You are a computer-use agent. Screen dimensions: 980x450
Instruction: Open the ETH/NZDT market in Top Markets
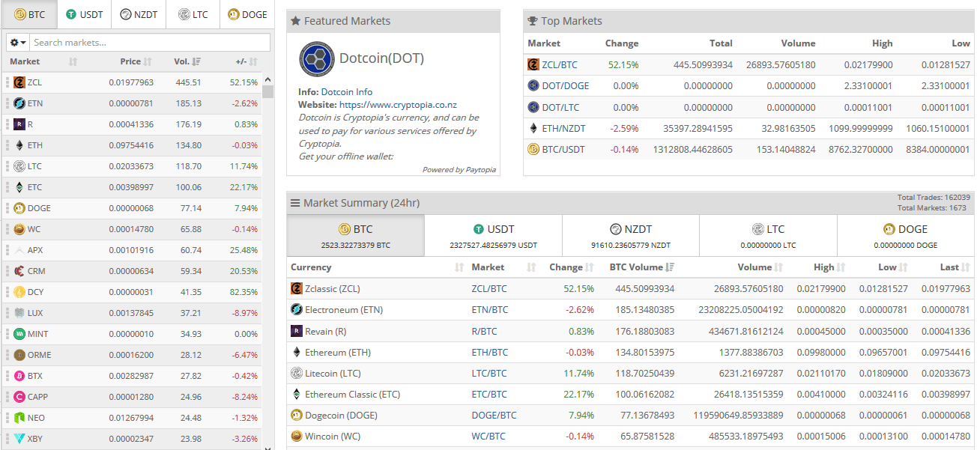563,128
